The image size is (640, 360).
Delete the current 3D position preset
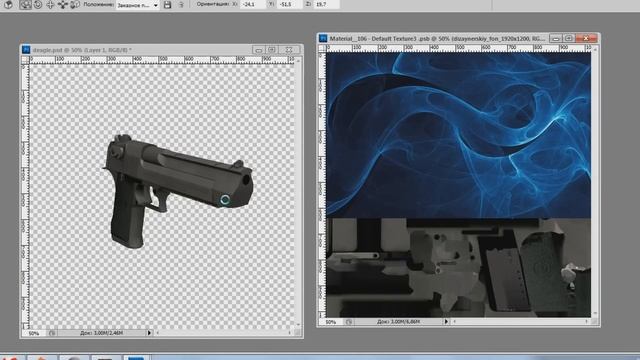point(181,5)
